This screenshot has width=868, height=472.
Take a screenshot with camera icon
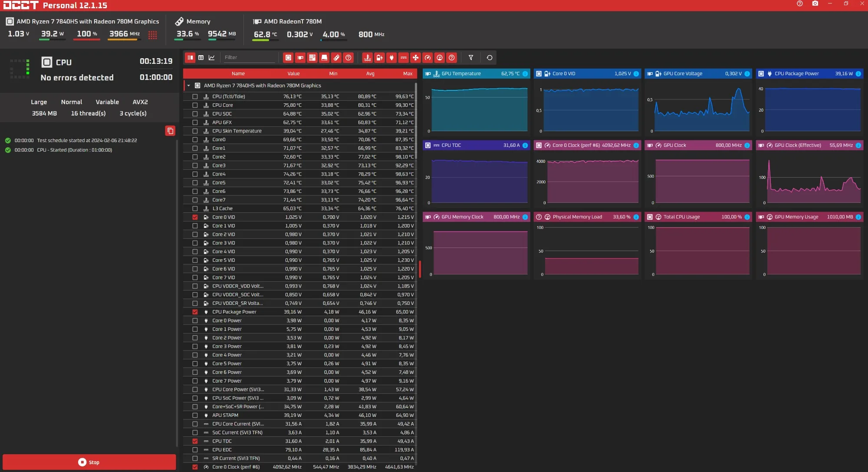[815, 3]
